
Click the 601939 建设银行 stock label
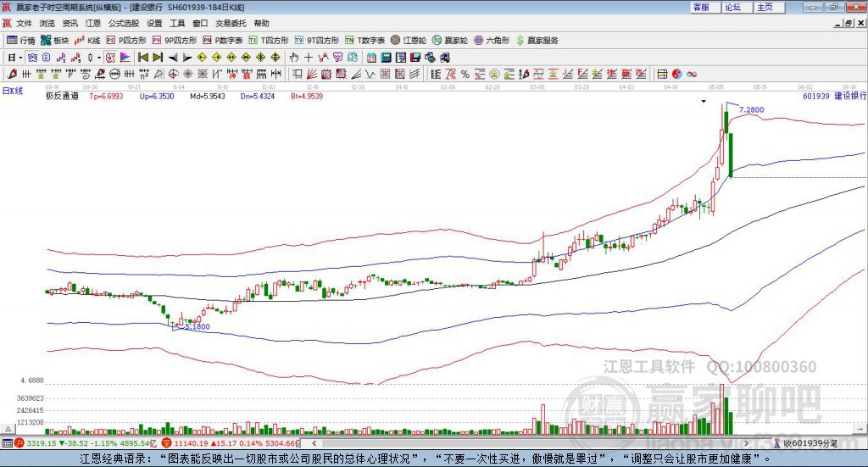click(x=834, y=96)
